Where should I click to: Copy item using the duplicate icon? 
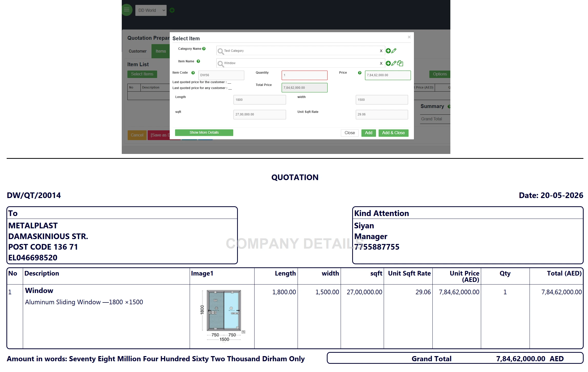(x=400, y=63)
